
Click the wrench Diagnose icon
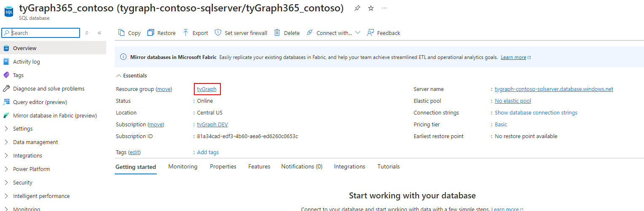coord(6,88)
